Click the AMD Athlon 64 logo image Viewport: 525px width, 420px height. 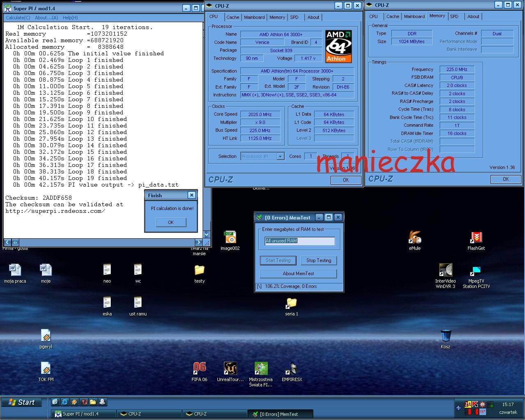[x=339, y=46]
